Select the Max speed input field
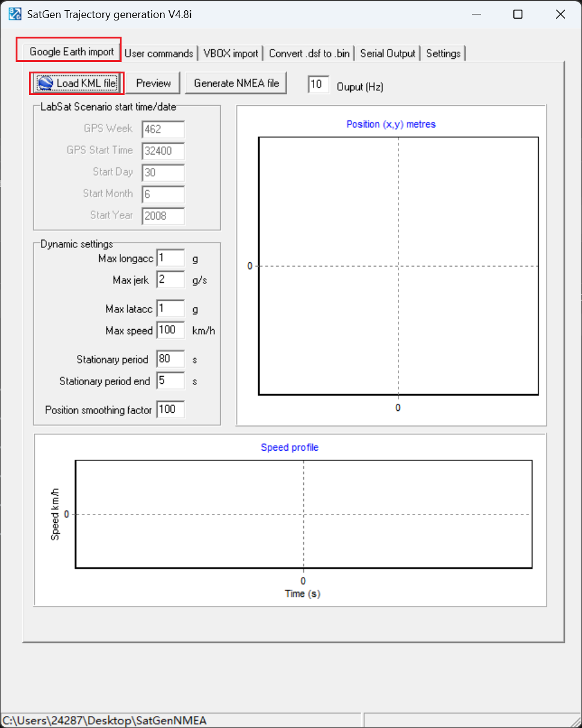This screenshot has height=728, width=582. (x=170, y=330)
